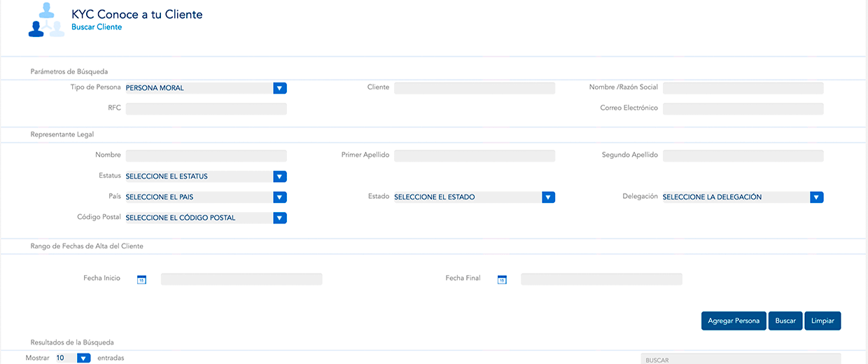Follow the Buscar Cliente link
The height and width of the screenshot is (364, 868).
[x=97, y=27]
